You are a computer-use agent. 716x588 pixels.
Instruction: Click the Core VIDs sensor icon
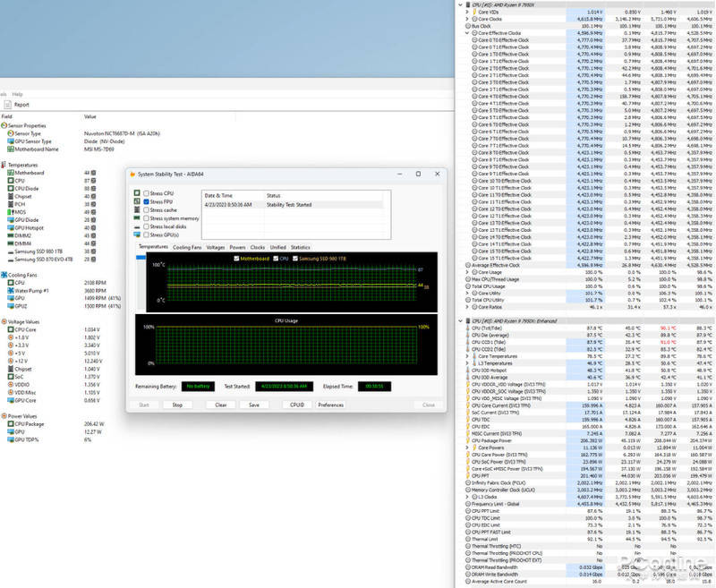click(x=473, y=12)
